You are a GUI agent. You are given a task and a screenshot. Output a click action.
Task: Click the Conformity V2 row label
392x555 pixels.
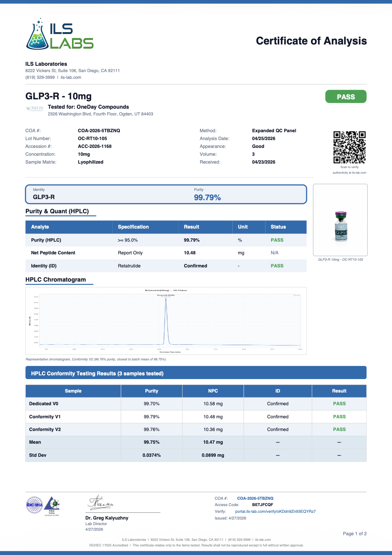tap(45, 430)
